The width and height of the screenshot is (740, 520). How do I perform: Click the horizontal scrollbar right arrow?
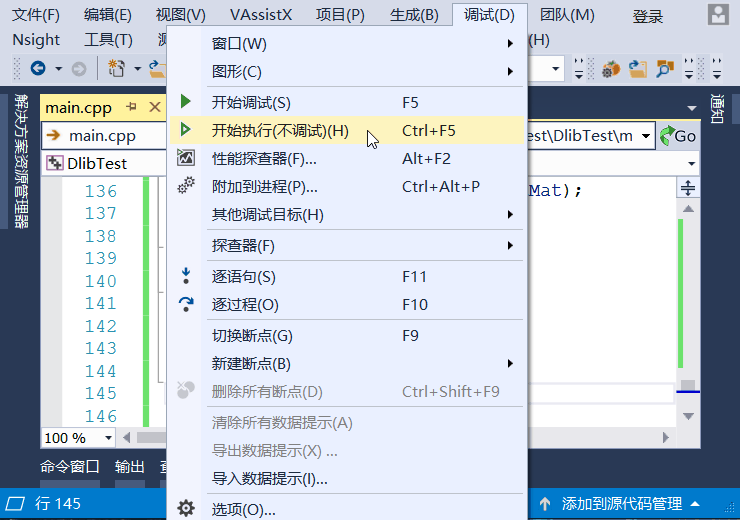coord(666,437)
